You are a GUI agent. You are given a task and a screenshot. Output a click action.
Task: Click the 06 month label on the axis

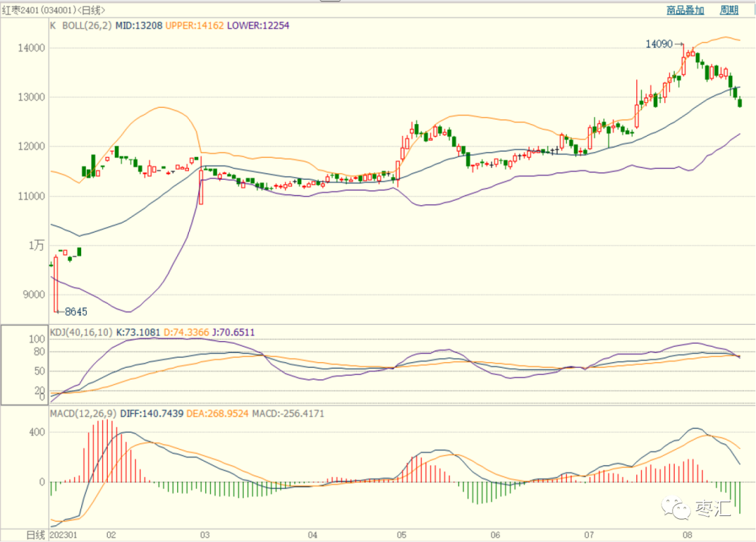pyautogui.click(x=495, y=535)
